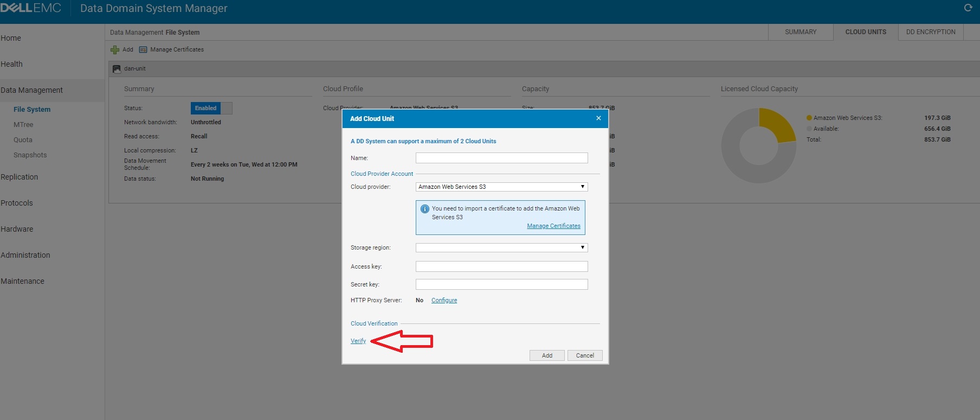This screenshot has width=980, height=420.
Task: Click the info icon in certificate notice
Action: 425,209
